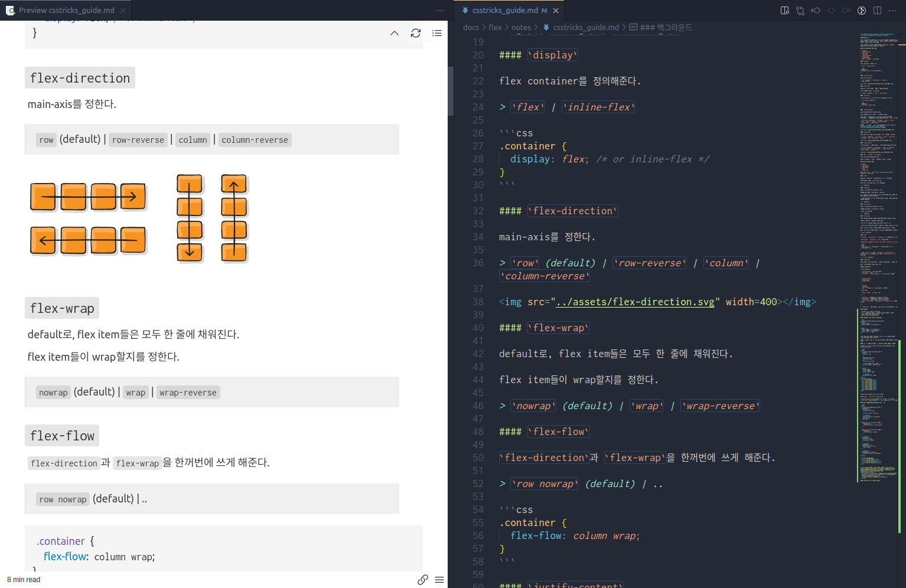Screen dimensions: 906x588
Task: Refresh the markdown preview
Action: pos(416,33)
